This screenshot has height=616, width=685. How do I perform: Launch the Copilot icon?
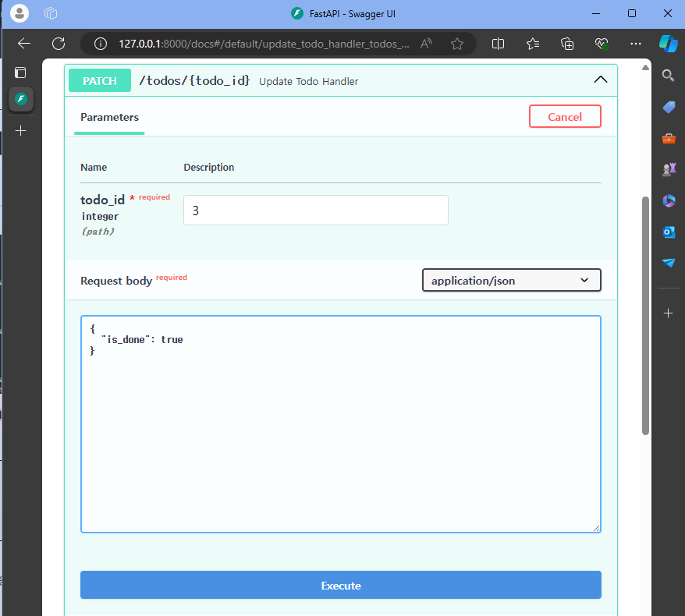tap(669, 44)
